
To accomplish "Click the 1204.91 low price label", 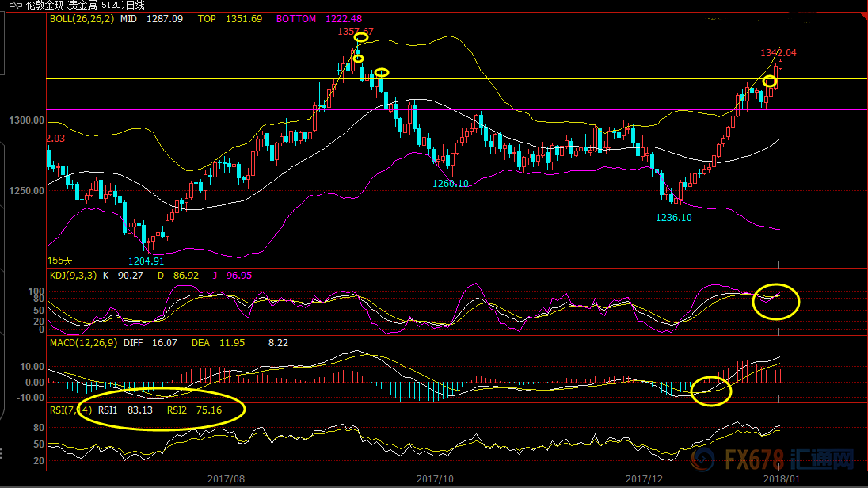I will click(x=147, y=261).
